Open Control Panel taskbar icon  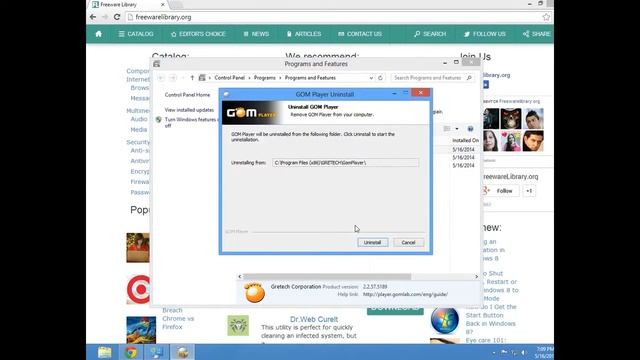coord(157,352)
